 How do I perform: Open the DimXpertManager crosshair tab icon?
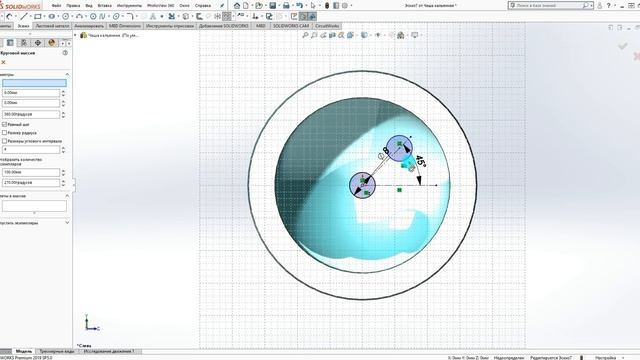38,43
